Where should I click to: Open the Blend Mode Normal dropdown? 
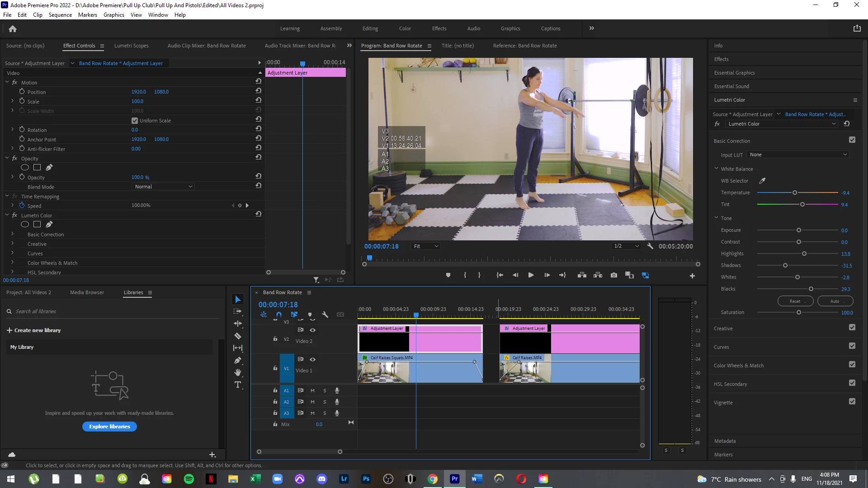click(x=164, y=187)
